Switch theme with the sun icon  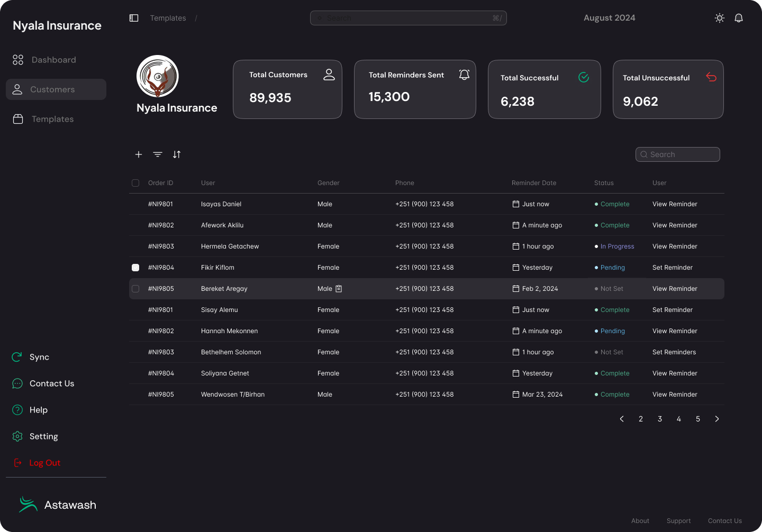click(x=719, y=18)
